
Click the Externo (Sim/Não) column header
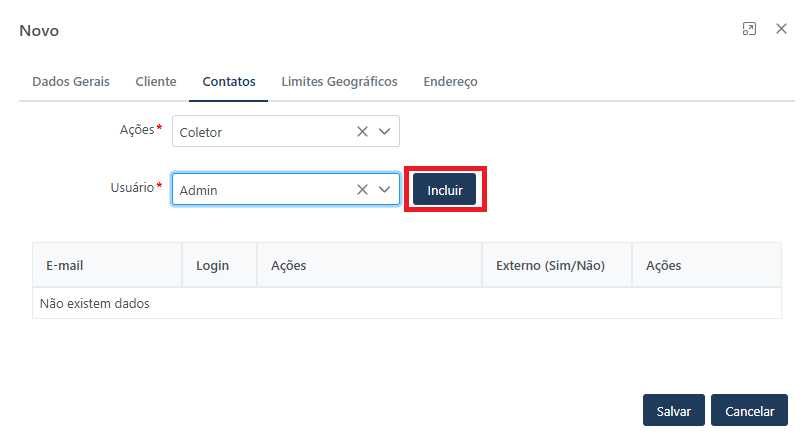pyautogui.click(x=550, y=266)
